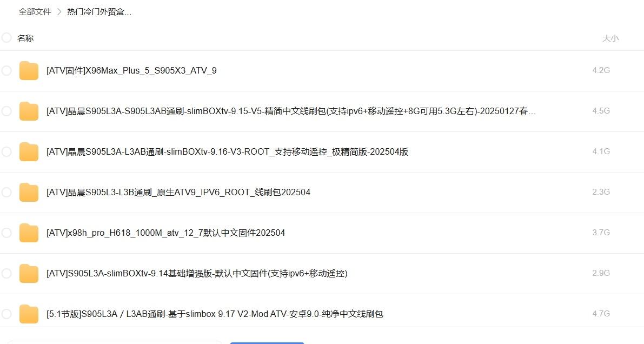The width and height of the screenshot is (644, 344).
Task: Tick the checkbox for X96Max_Plus_5_S905X3_ATV_9
Action: pos(6,71)
